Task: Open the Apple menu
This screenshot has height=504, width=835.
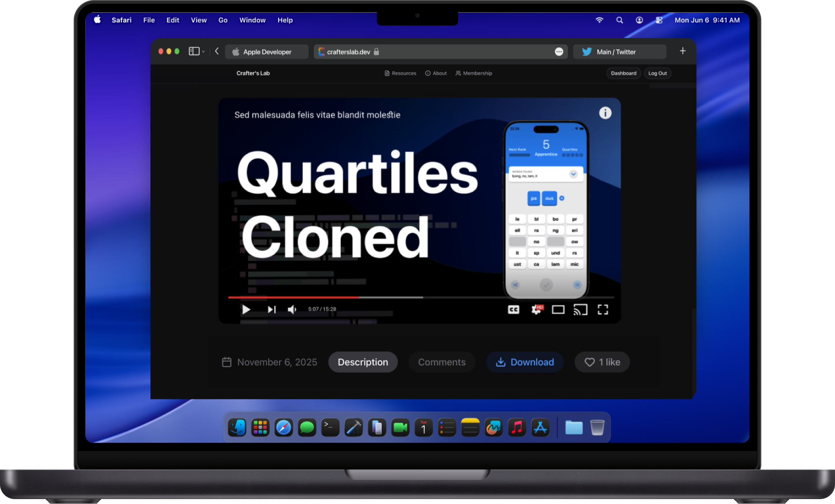Action: [97, 20]
